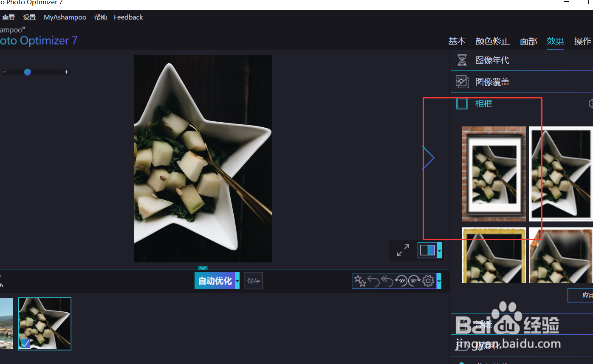This screenshot has height=364, width=593.
Task: Click the 保存 button
Action: point(254,281)
